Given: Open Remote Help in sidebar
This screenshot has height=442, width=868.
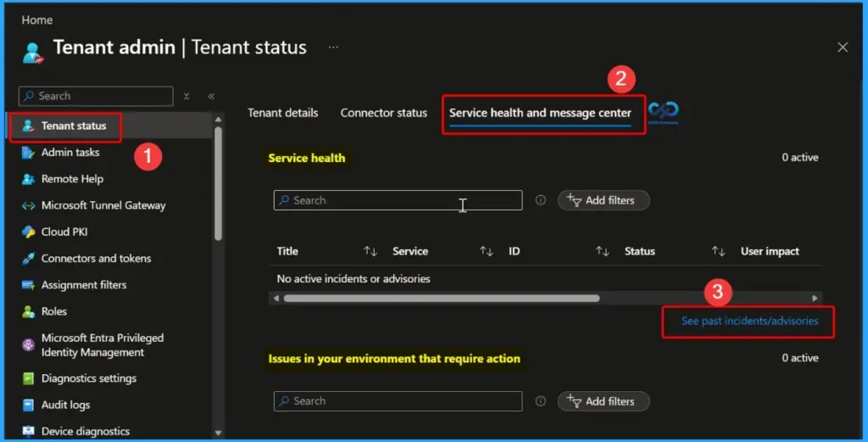Looking at the screenshot, I should click(x=73, y=179).
